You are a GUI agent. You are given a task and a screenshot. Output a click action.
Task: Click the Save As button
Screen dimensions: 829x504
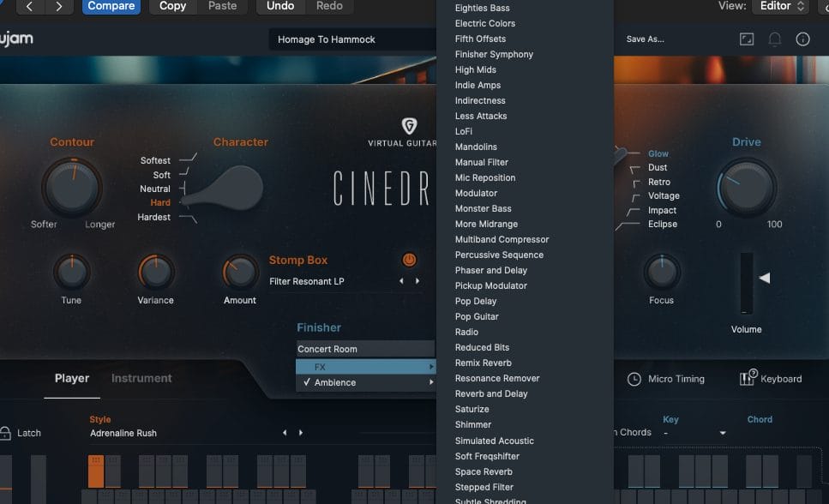click(x=645, y=39)
